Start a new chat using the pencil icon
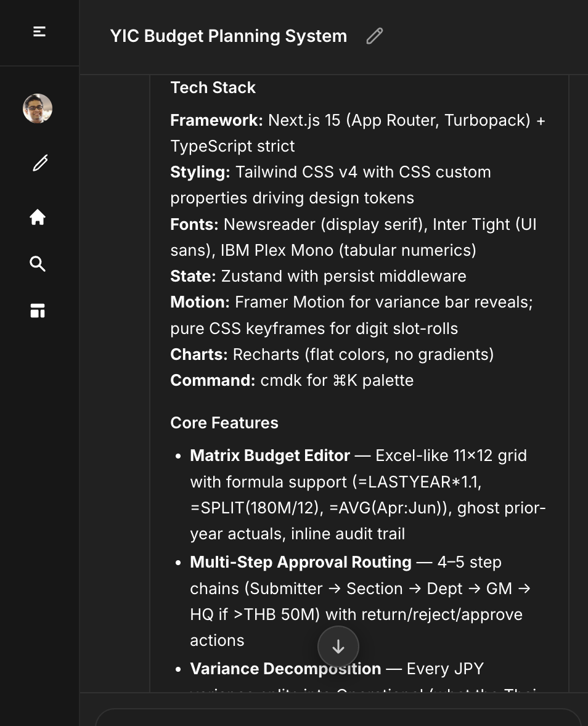This screenshot has height=726, width=588. [x=39, y=163]
